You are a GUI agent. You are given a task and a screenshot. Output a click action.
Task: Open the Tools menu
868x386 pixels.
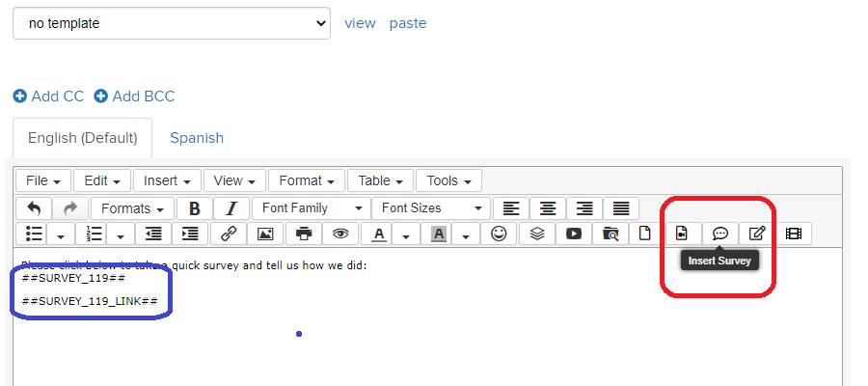coord(448,181)
